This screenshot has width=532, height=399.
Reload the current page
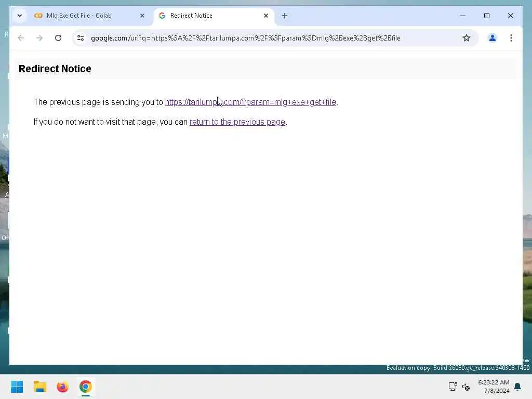(58, 38)
